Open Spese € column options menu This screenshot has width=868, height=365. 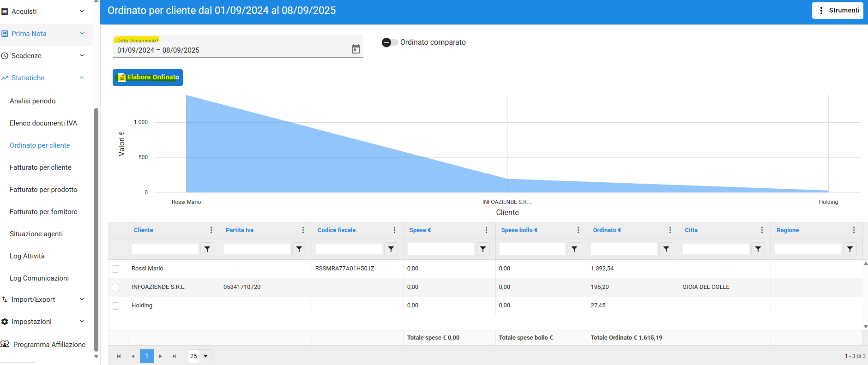coord(486,230)
